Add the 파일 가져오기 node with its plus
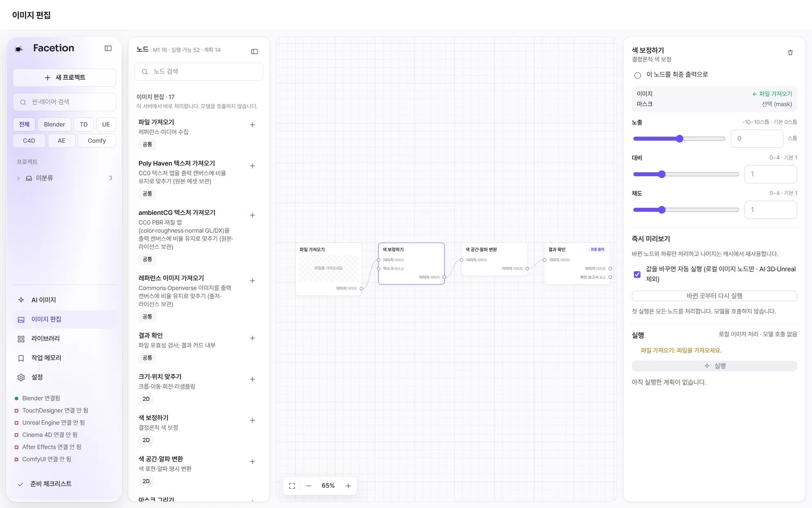Screen dimensions: 812x508 tap(252, 125)
